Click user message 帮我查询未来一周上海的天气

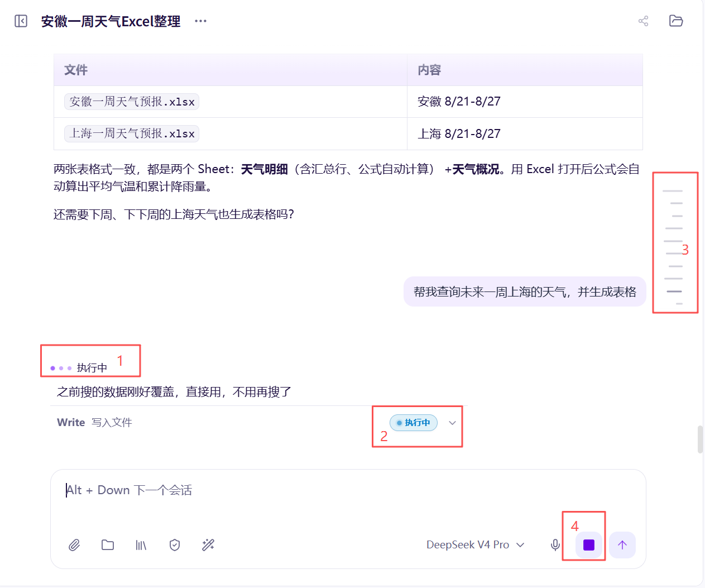pyautogui.click(x=525, y=291)
